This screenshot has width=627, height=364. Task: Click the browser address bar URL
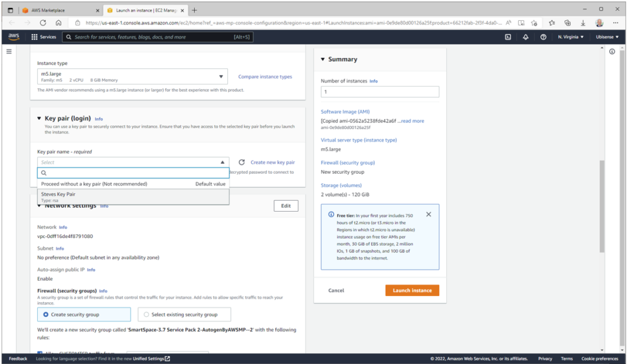293,23
